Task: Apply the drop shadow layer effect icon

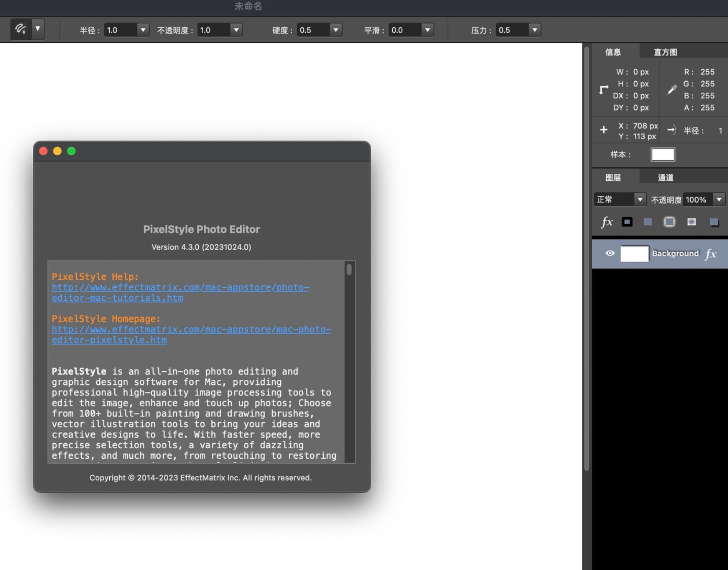Action: pyautogui.click(x=714, y=222)
